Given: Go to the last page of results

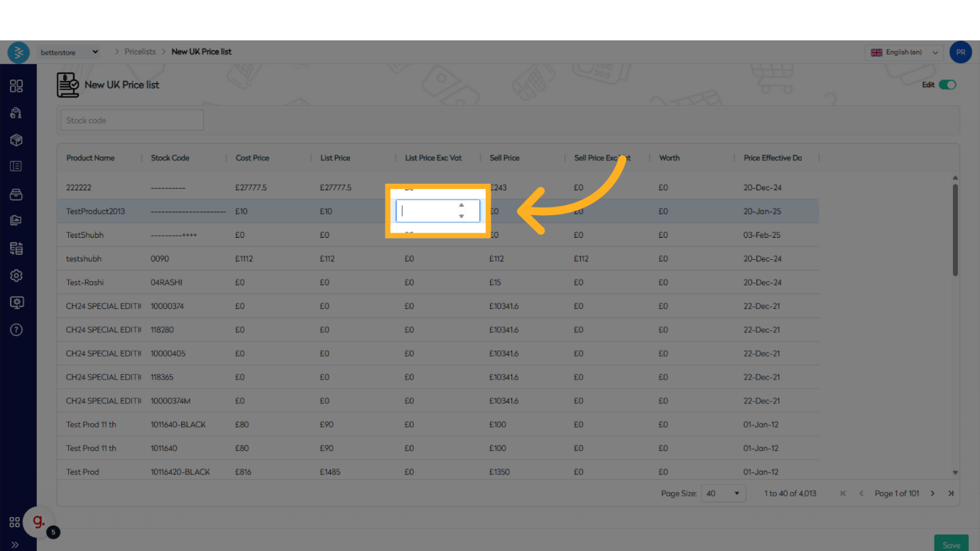Looking at the screenshot, I should point(951,493).
